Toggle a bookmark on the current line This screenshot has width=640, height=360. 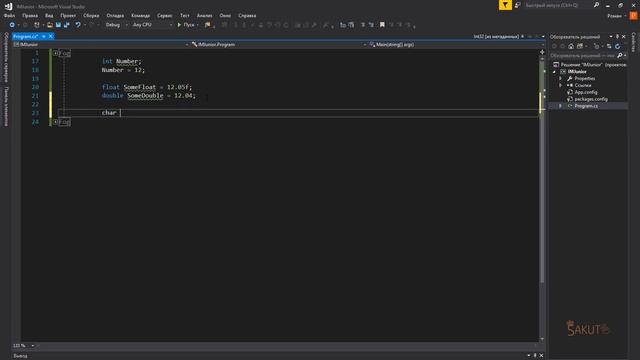tap(382, 25)
